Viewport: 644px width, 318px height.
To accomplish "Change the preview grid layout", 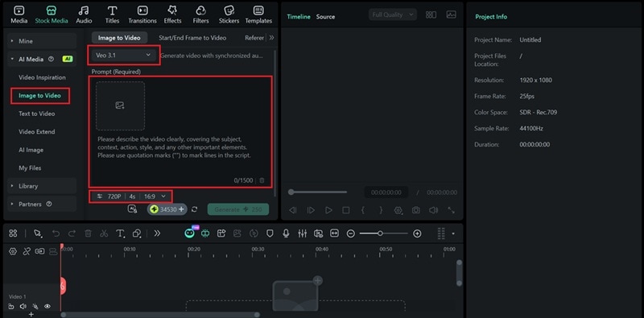I will click(x=431, y=14).
